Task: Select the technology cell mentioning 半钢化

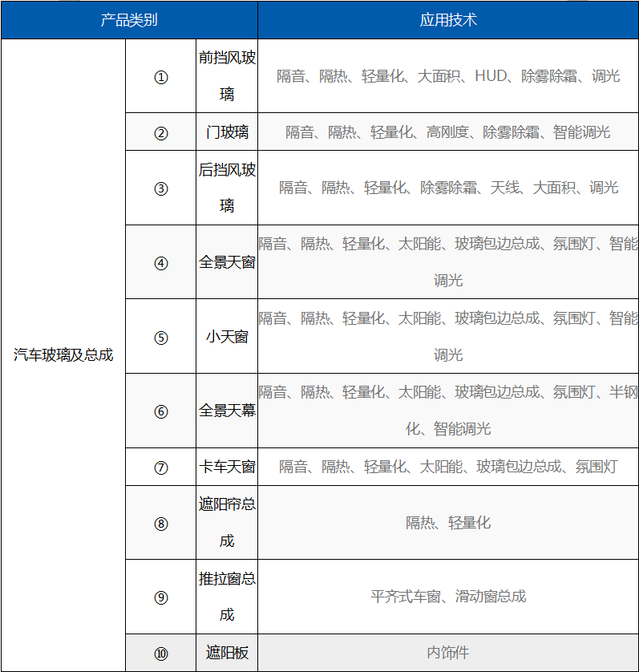Action: pyautogui.click(x=448, y=411)
